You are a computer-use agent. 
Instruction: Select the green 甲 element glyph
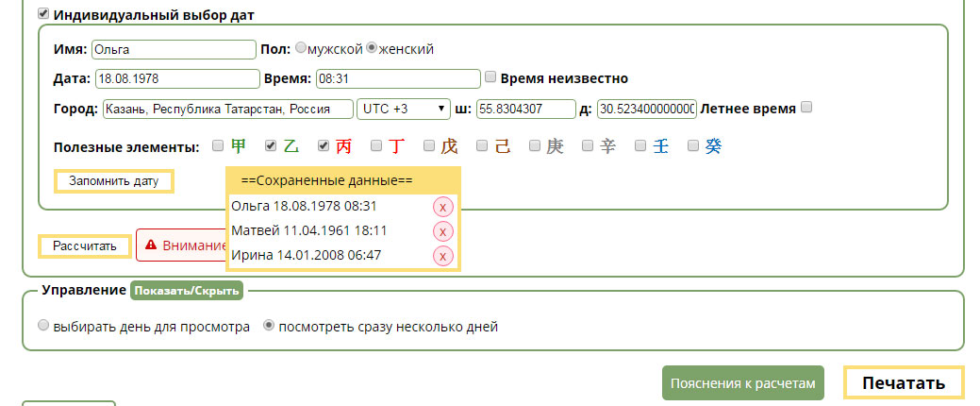238,146
